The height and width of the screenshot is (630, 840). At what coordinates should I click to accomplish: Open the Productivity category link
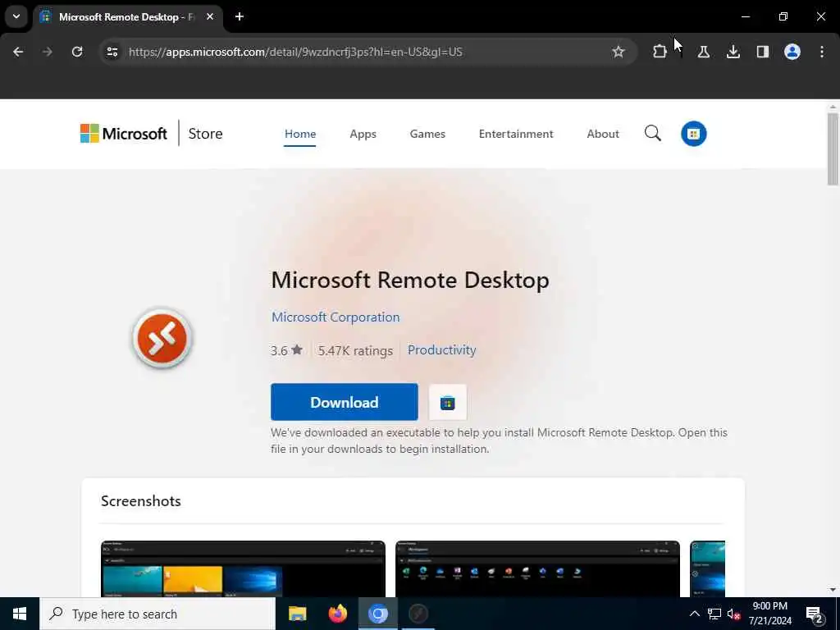coord(441,349)
